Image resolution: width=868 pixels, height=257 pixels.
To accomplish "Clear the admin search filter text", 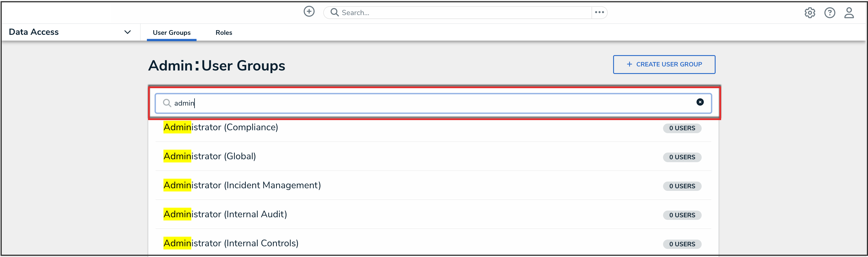I will (x=700, y=102).
